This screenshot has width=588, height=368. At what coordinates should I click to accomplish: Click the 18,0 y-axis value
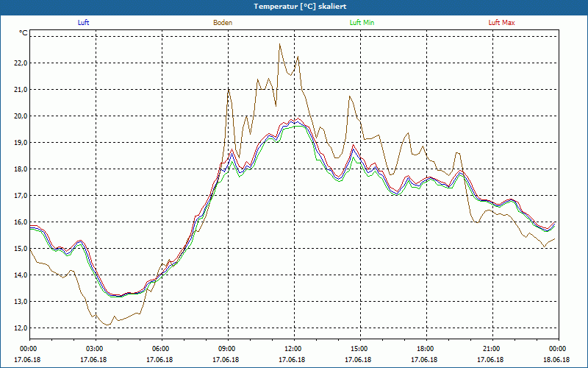[21, 169]
